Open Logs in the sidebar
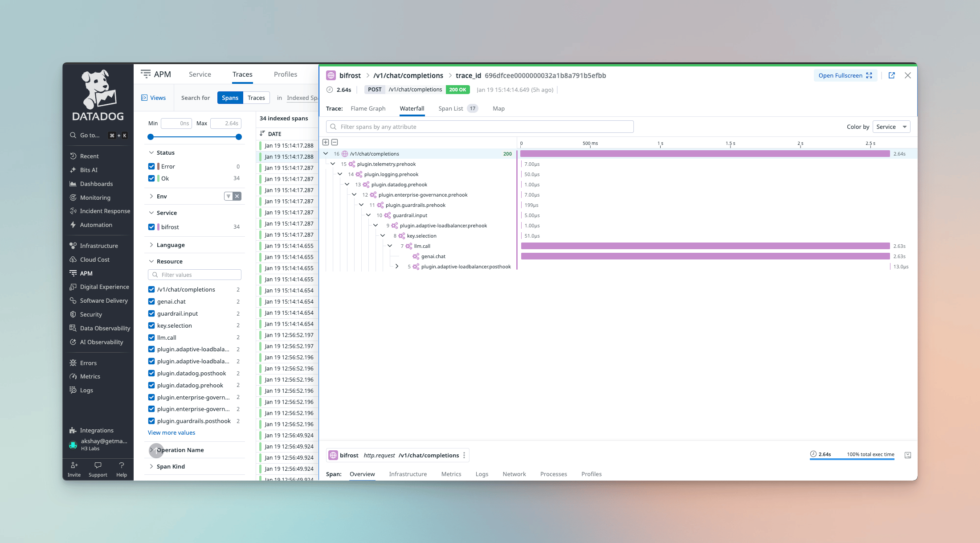The height and width of the screenshot is (543, 980). [86, 390]
